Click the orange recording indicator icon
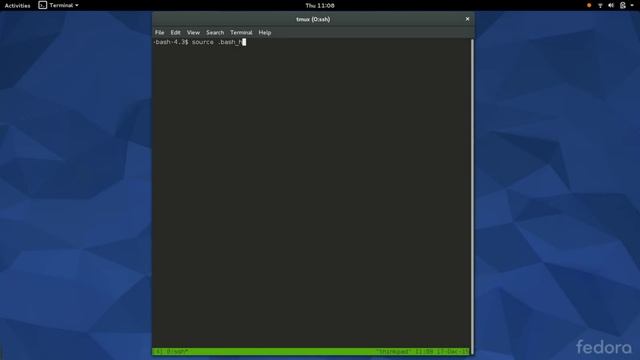640x360 pixels. [589, 5]
